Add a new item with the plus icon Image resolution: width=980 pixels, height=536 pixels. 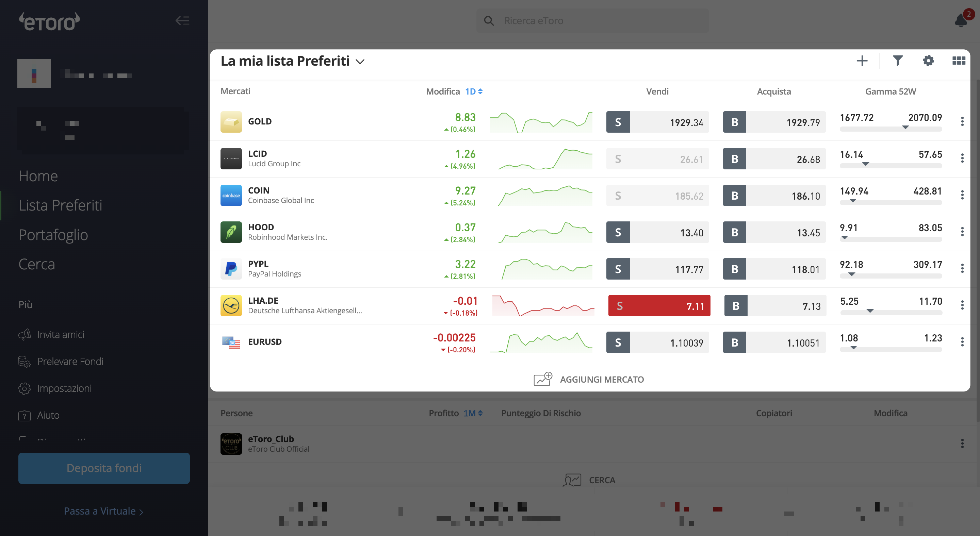[x=862, y=61]
